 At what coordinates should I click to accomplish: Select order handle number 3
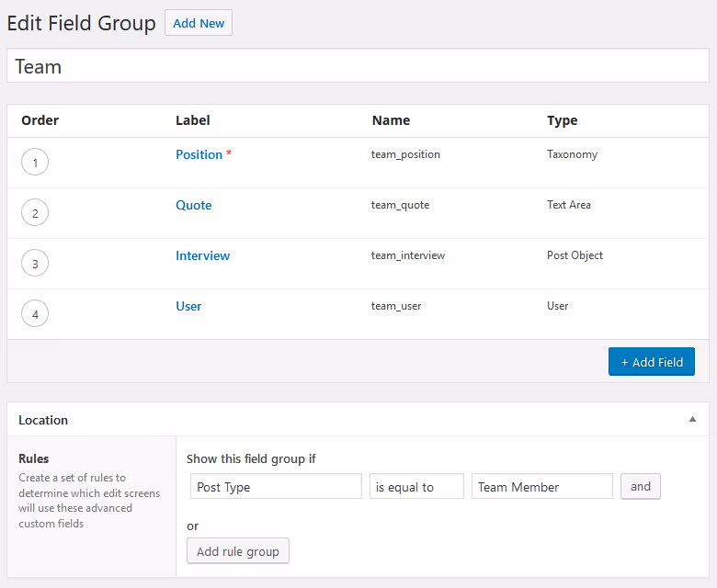pos(35,263)
